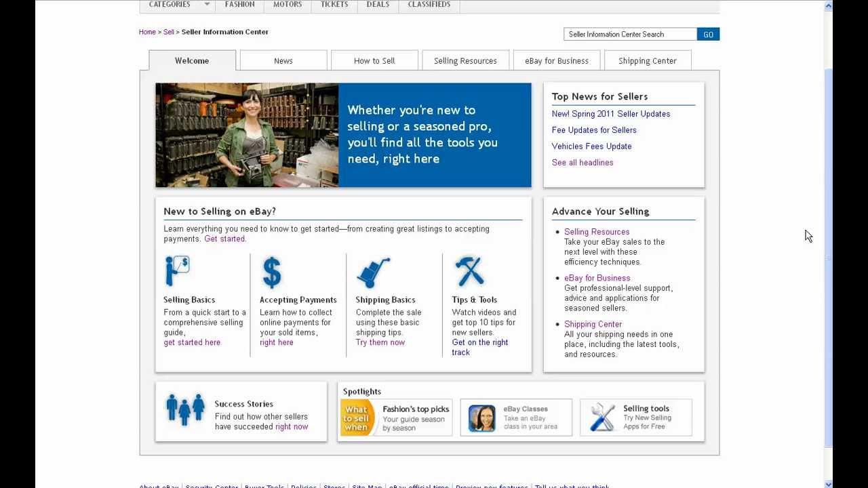Image resolution: width=868 pixels, height=488 pixels.
Task: Open New! Spring 2011 Seller Updates link
Action: (x=611, y=114)
